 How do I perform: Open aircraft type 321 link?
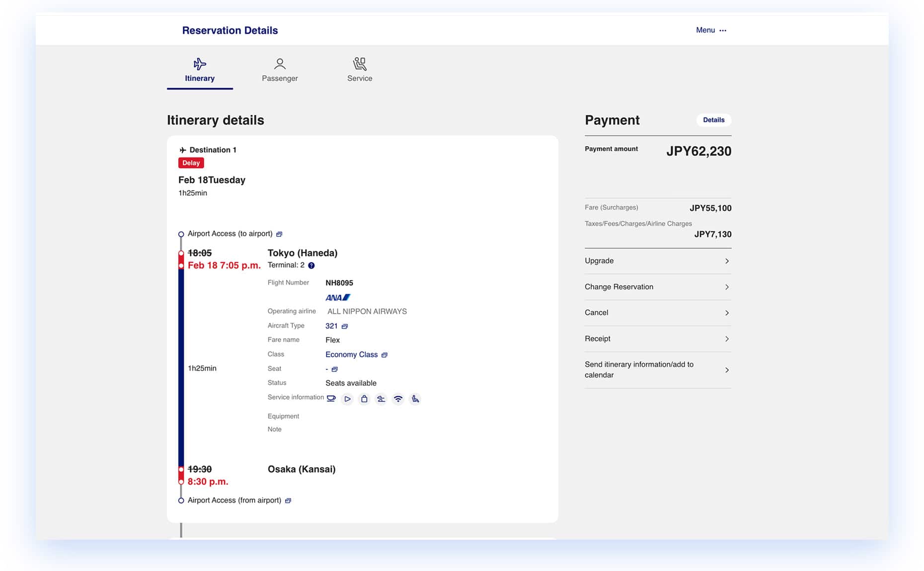[x=332, y=326]
